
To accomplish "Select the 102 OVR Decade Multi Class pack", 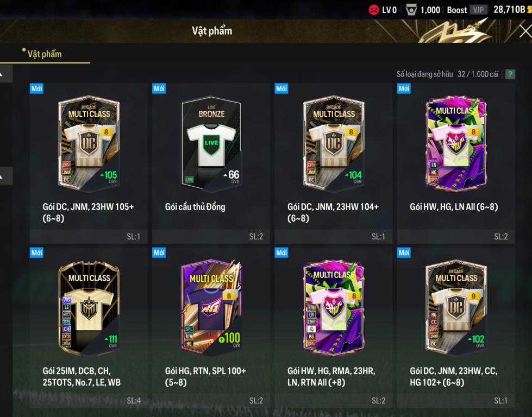I will tap(456, 327).
